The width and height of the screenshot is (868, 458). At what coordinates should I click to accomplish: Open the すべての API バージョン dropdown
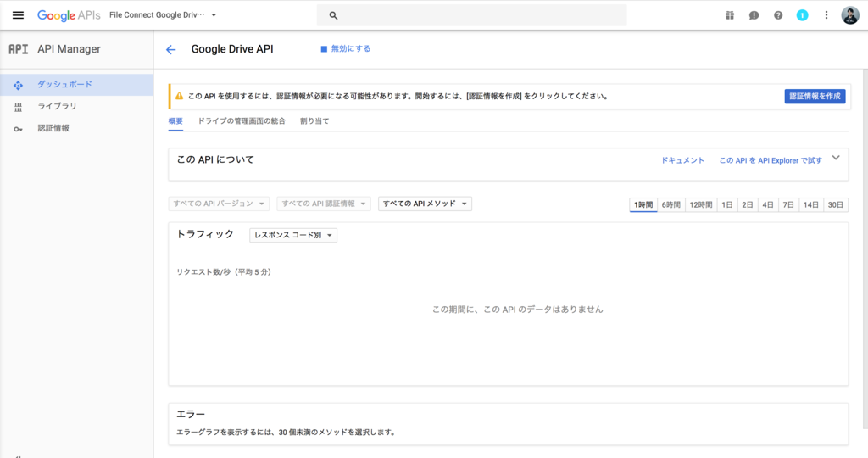click(219, 204)
